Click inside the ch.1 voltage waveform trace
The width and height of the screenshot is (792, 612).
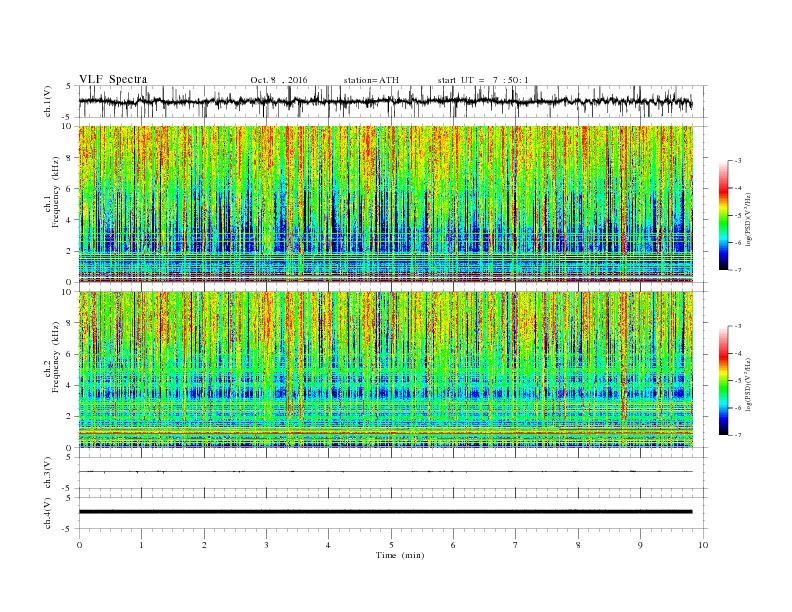[x=385, y=101]
